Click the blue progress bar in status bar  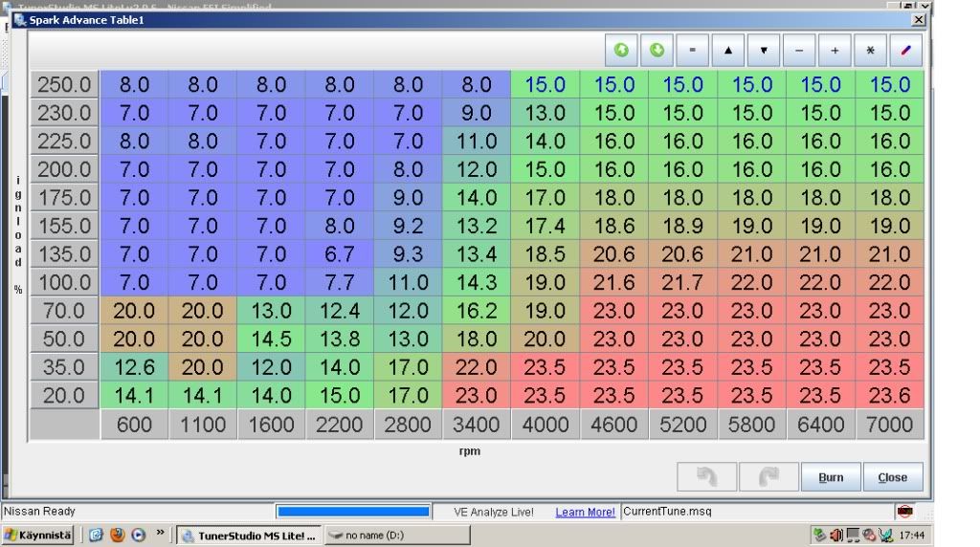click(353, 512)
